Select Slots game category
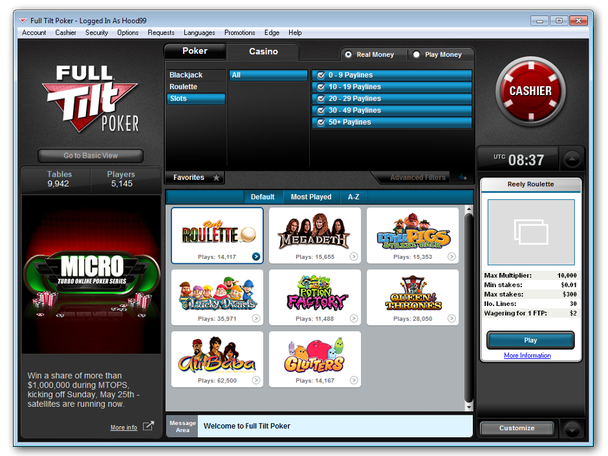608x456 pixels. click(196, 98)
